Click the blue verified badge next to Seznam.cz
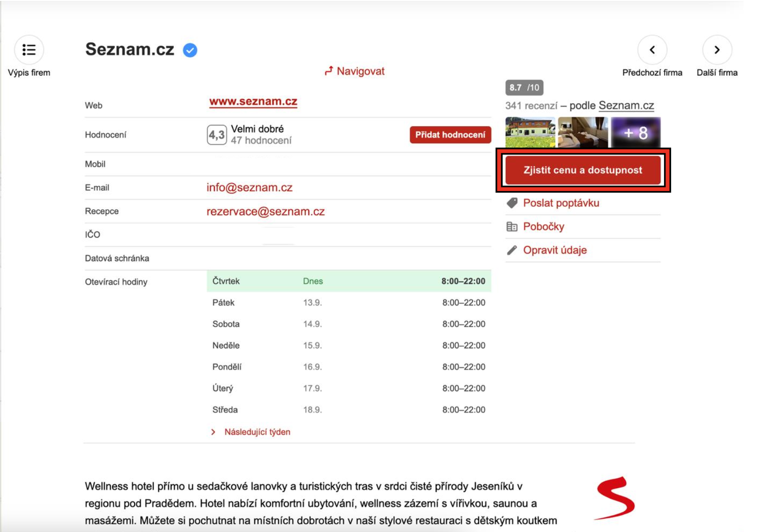The height and width of the screenshot is (532, 764). [x=190, y=50]
